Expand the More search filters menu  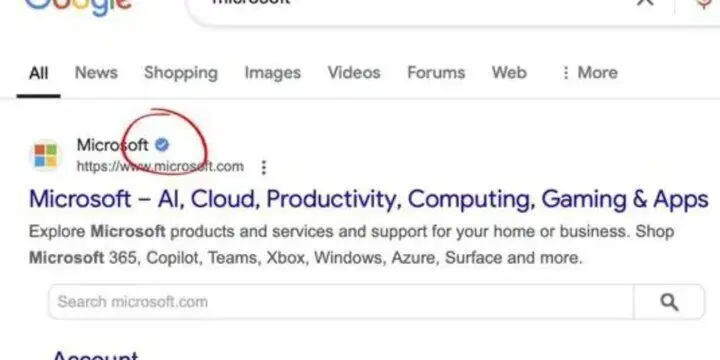(x=590, y=73)
